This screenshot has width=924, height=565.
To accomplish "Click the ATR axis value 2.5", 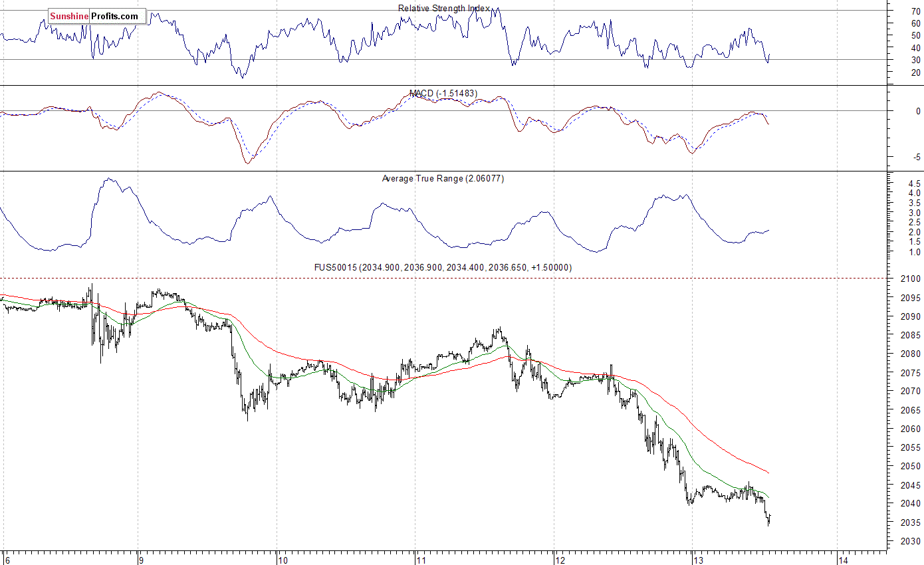I will pyautogui.click(x=914, y=223).
